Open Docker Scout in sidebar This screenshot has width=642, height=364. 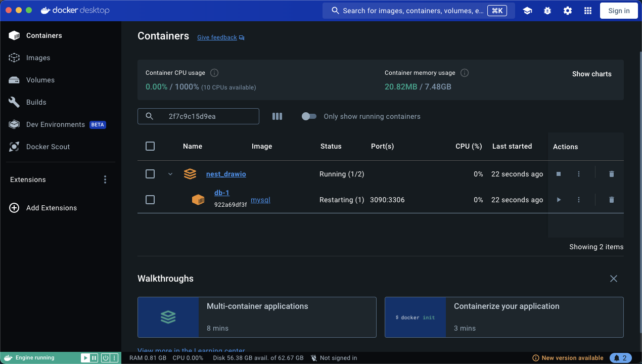tap(61, 147)
